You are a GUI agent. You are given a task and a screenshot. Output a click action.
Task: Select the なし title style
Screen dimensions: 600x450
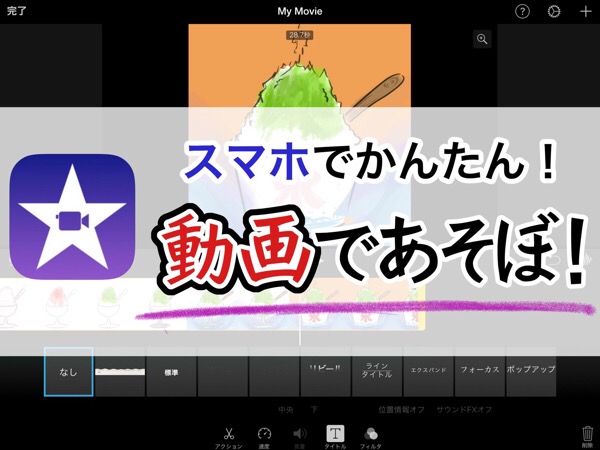(68, 372)
